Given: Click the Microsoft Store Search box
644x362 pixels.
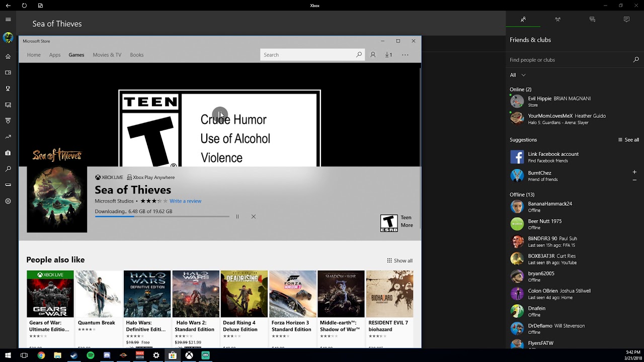Looking at the screenshot, I should click(312, 55).
